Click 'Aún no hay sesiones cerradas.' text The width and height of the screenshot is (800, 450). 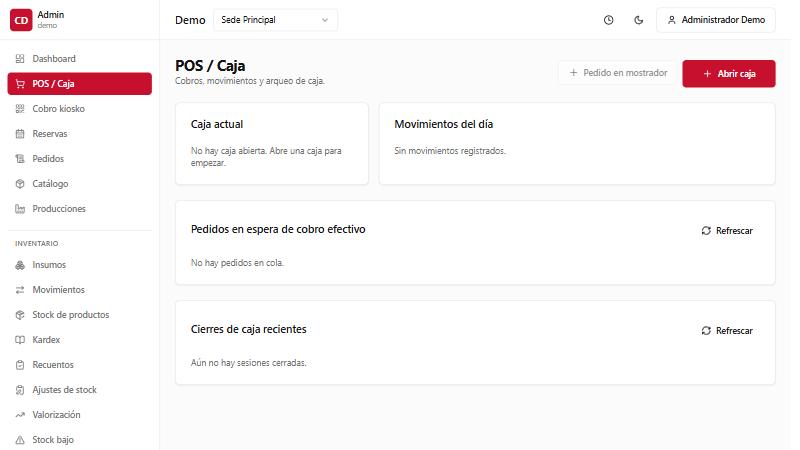(x=248, y=363)
